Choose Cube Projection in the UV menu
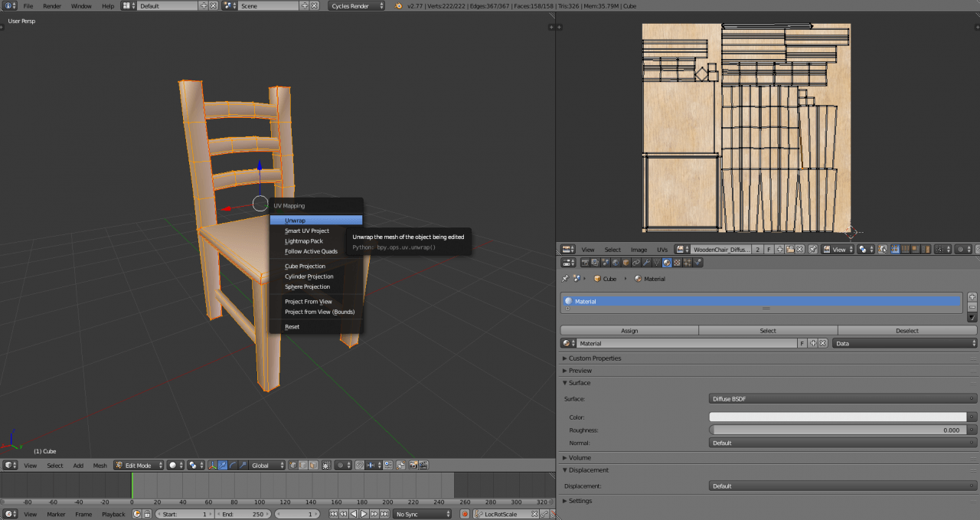This screenshot has height=520, width=980. [x=305, y=267]
